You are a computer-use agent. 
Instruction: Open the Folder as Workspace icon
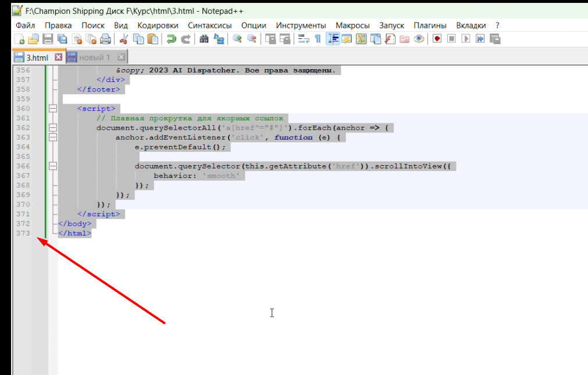pos(404,39)
